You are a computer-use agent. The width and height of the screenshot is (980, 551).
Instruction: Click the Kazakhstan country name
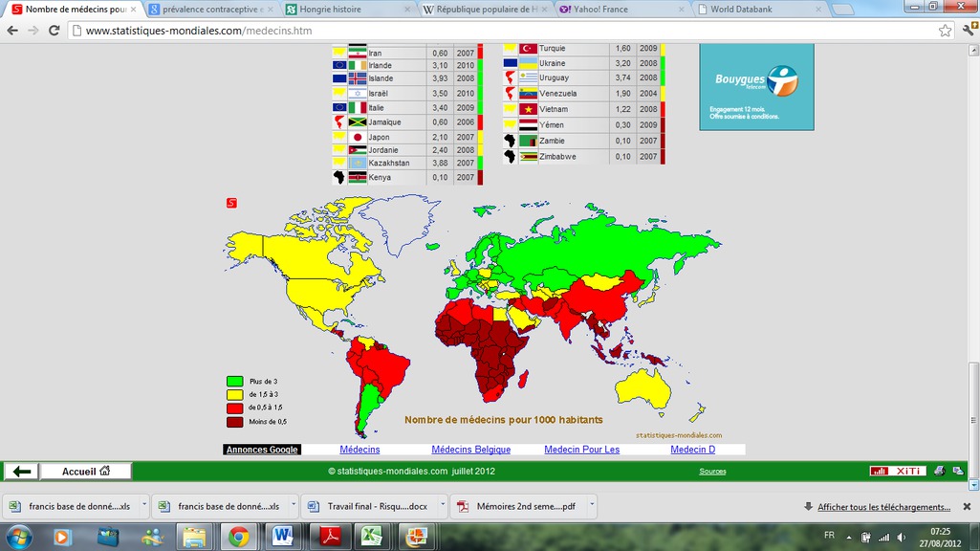[389, 163]
